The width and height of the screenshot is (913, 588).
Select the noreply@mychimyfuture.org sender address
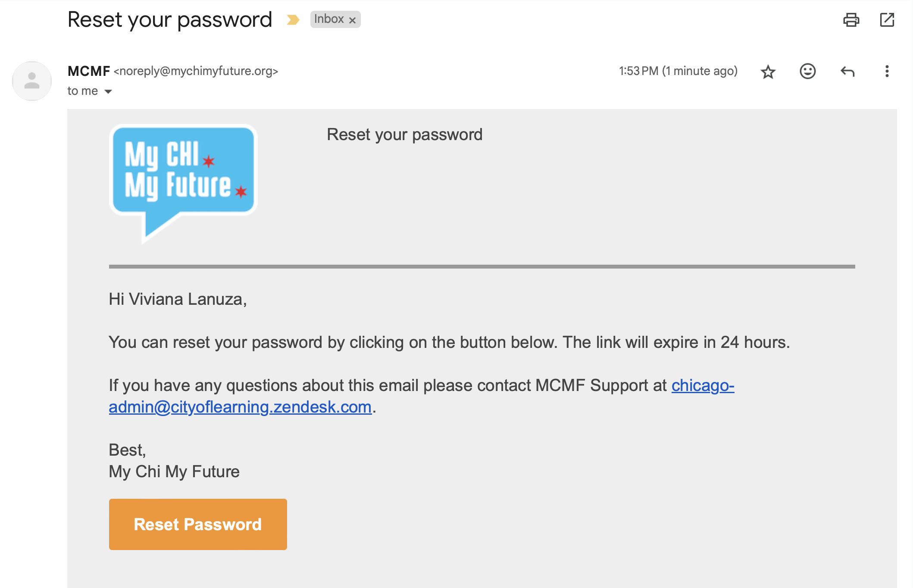point(196,71)
